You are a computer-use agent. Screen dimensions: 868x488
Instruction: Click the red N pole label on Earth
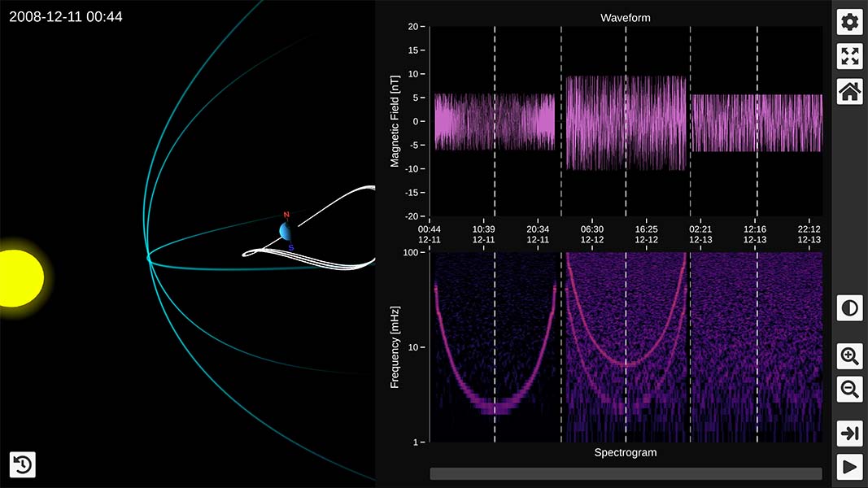click(x=286, y=215)
